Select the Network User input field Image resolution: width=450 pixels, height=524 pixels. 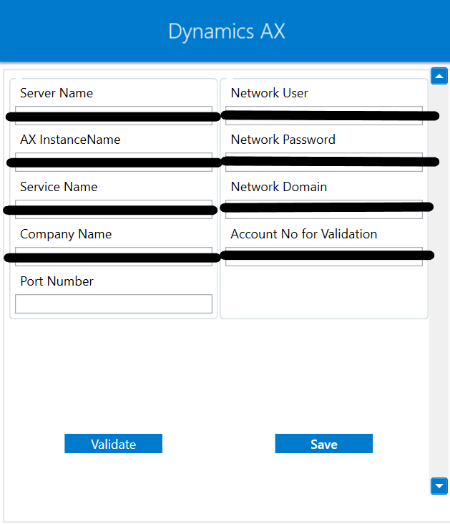[324, 116]
